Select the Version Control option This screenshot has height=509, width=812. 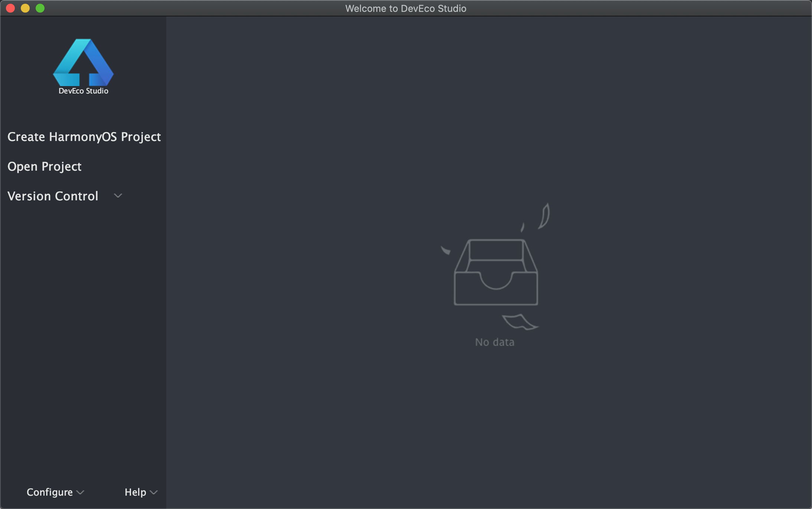53,196
